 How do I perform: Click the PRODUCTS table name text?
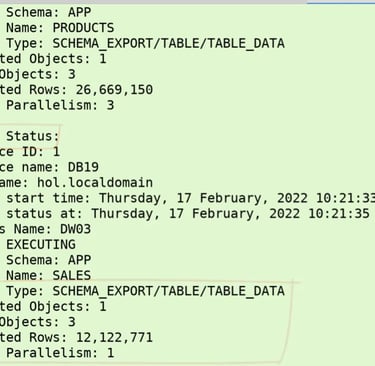(83, 28)
